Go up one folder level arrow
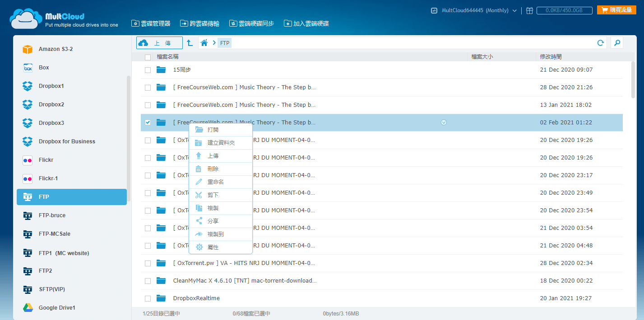The width and height of the screenshot is (644, 320). (x=190, y=43)
